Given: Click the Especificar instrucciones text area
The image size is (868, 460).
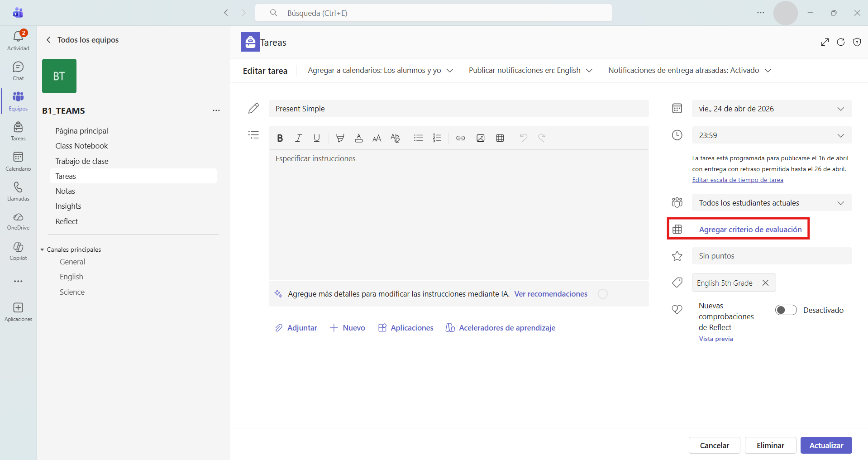Looking at the screenshot, I should [x=459, y=215].
